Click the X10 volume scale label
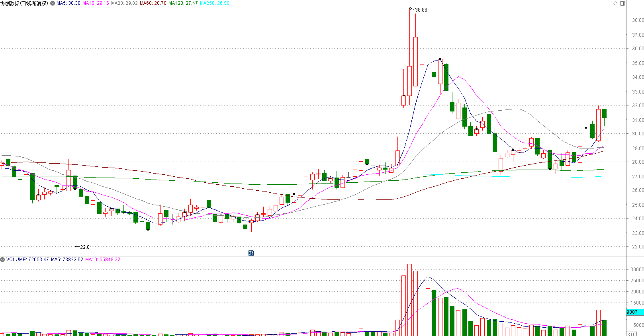The image size is (644, 336). pos(632,334)
